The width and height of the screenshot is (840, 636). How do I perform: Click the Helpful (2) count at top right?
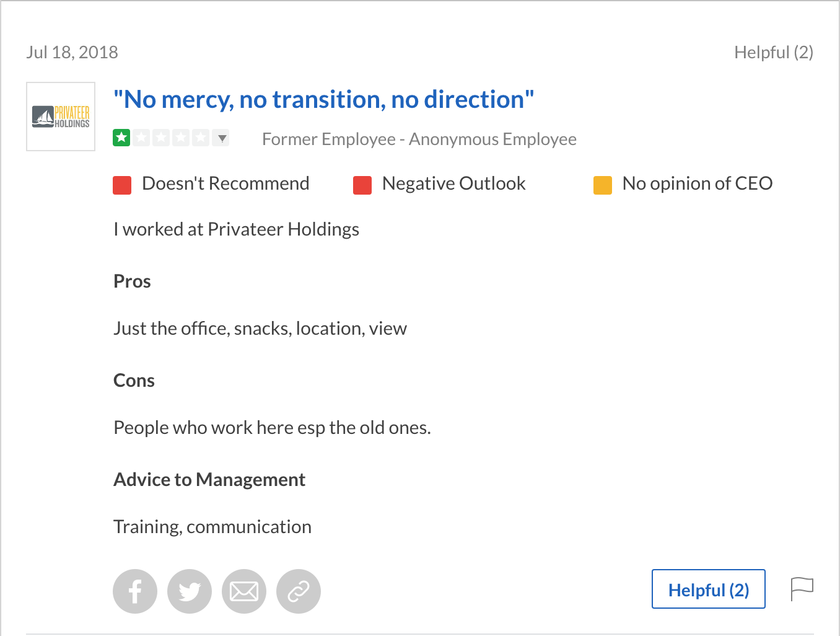[x=773, y=52]
